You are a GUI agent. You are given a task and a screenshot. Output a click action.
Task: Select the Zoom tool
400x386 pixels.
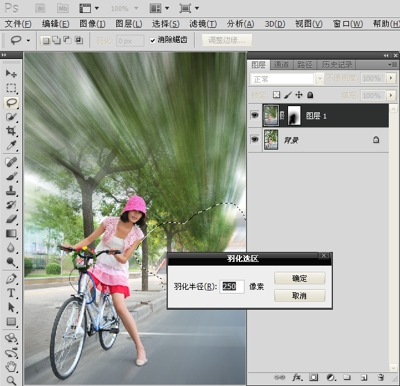11,380
